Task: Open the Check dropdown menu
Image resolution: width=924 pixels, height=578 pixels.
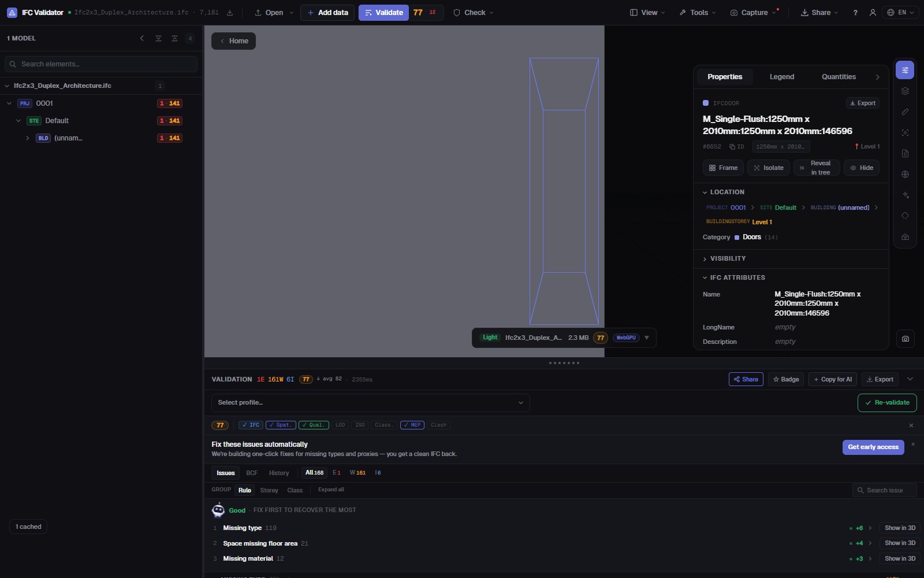Action: [474, 13]
